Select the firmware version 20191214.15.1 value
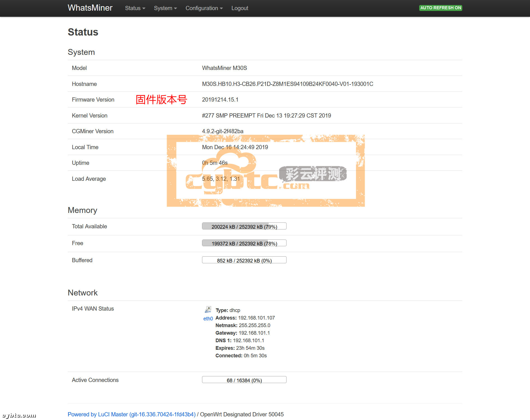The width and height of the screenshot is (530, 420). [220, 100]
